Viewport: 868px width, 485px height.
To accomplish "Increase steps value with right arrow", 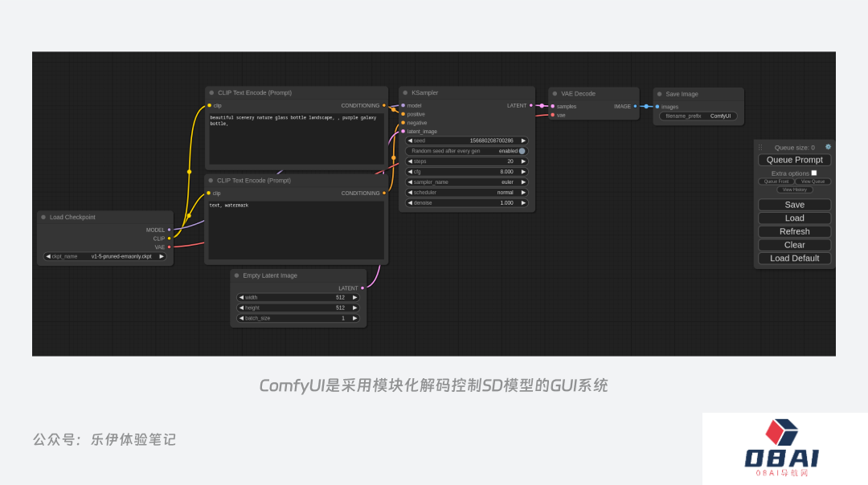I will [x=523, y=161].
